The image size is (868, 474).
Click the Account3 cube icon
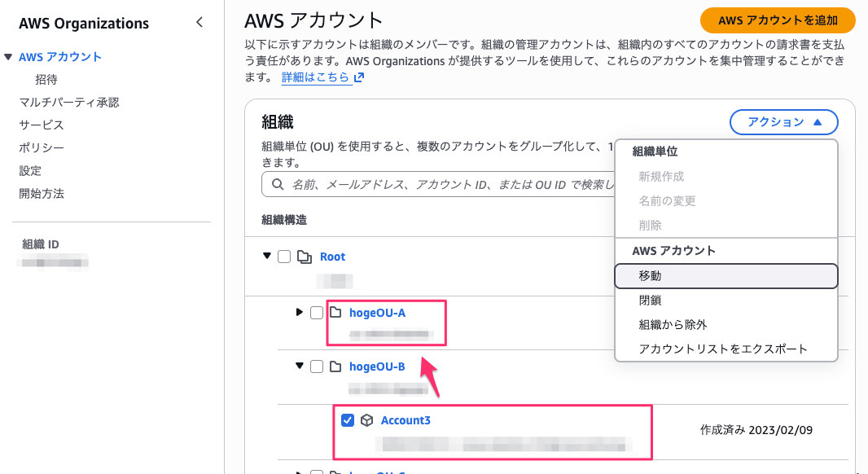[x=367, y=420]
